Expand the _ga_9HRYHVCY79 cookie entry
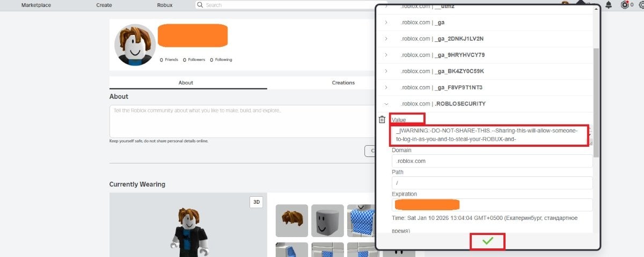The width and height of the screenshot is (644, 257). [x=386, y=55]
